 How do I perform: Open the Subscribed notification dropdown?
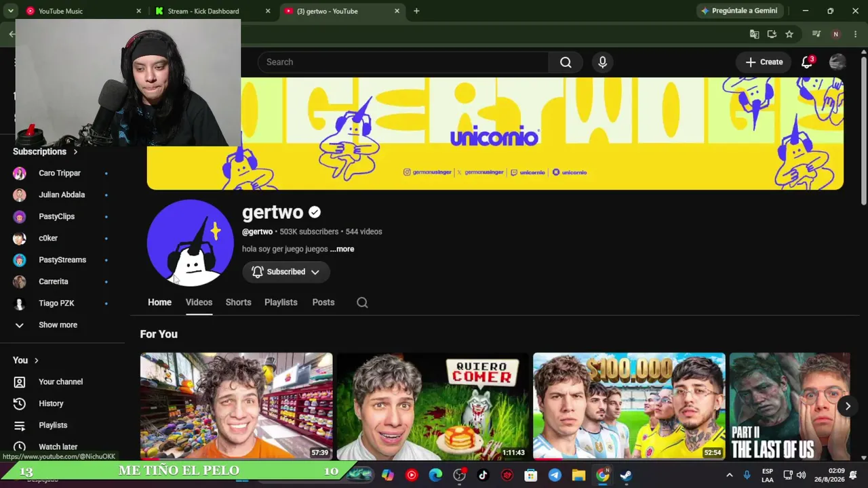[286, 272]
